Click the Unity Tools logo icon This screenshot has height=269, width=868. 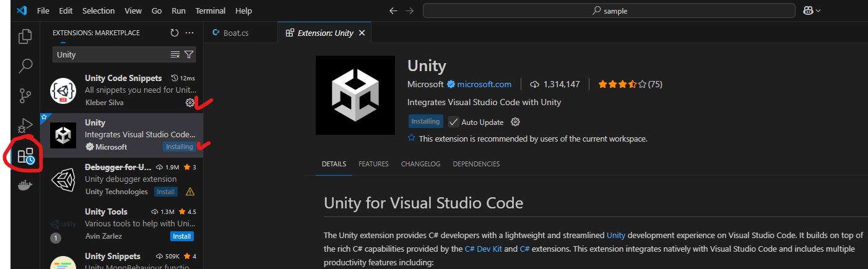pos(63,224)
